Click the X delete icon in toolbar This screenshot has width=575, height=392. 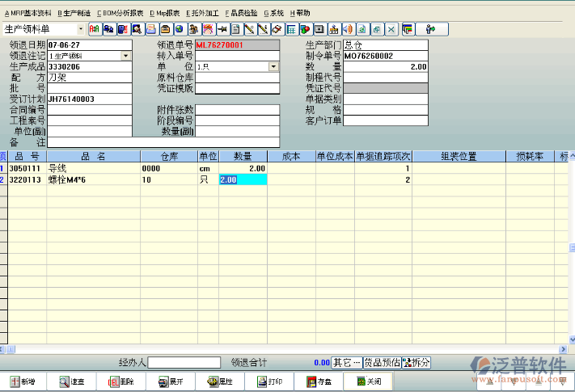coord(391,29)
